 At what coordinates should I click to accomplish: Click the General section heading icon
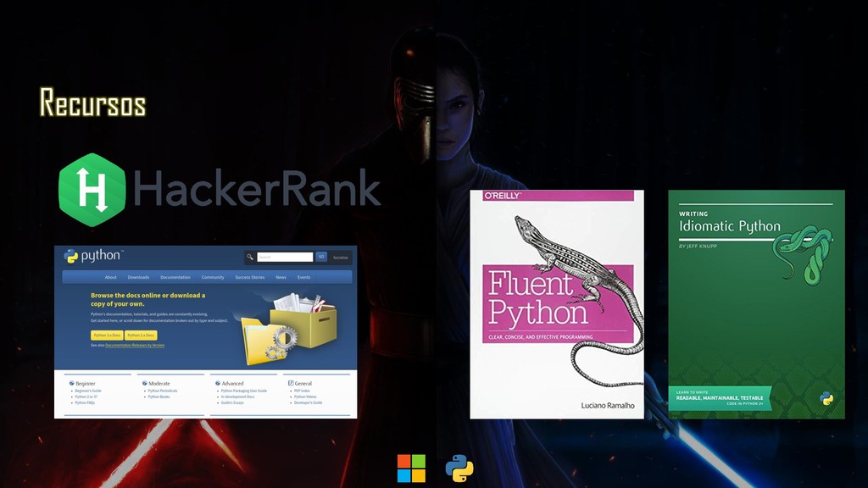click(x=291, y=383)
